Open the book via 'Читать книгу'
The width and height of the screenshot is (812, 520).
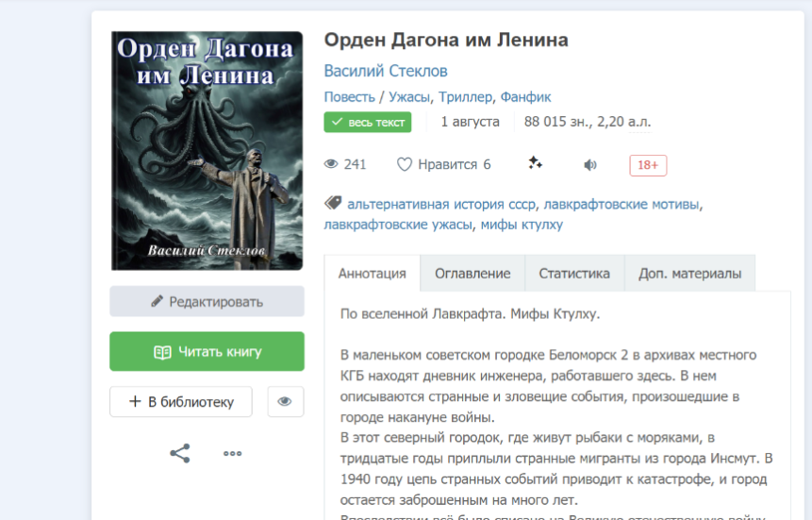[207, 351]
